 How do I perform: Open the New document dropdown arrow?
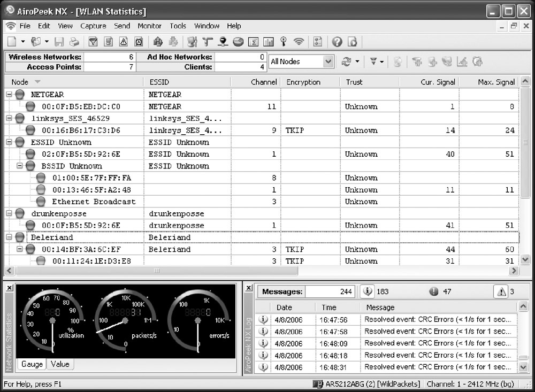point(23,42)
